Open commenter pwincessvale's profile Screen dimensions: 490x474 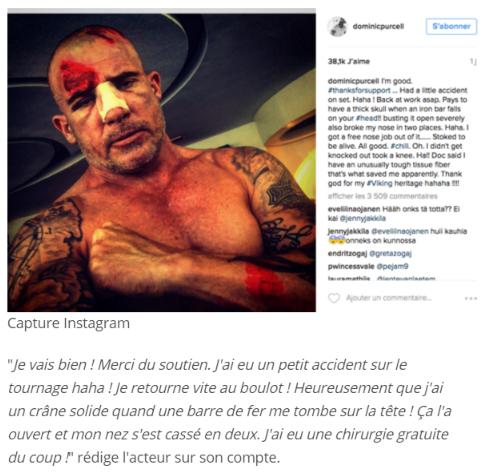coord(351,266)
